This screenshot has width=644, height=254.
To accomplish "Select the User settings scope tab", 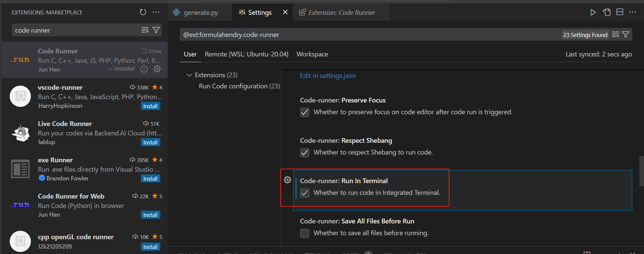I will (190, 54).
